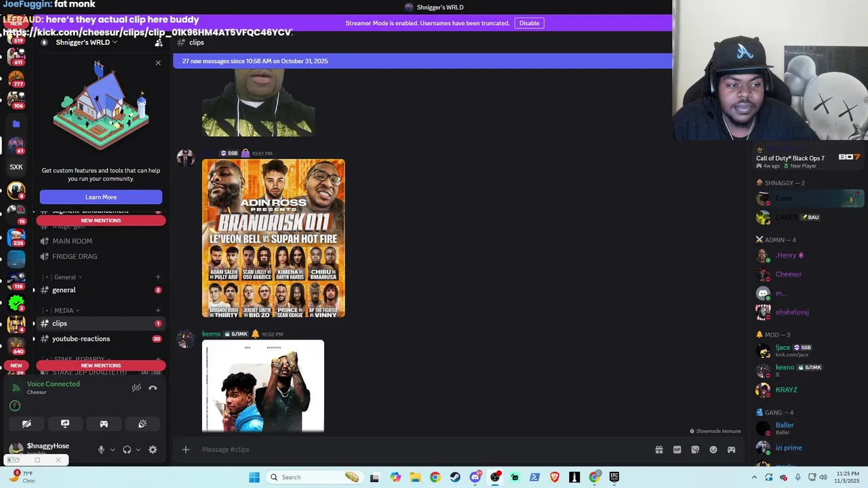This screenshot has width=868, height=488.
Task: Disconnect from voice with the hang-up icon
Action: coord(153,388)
